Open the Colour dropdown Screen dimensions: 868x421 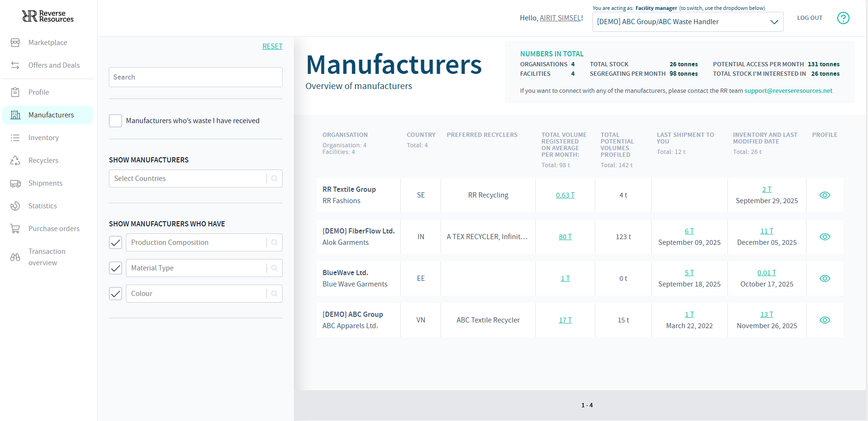(204, 294)
